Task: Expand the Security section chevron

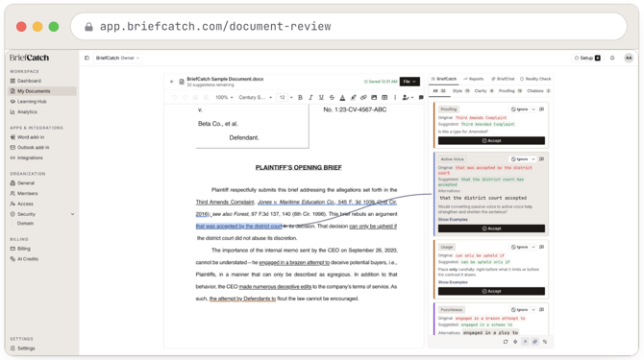Action: click(x=72, y=214)
